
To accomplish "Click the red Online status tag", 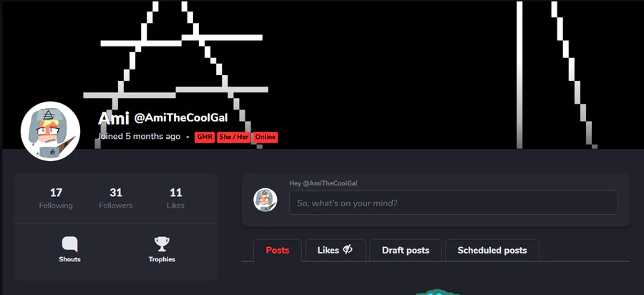I will [x=265, y=137].
